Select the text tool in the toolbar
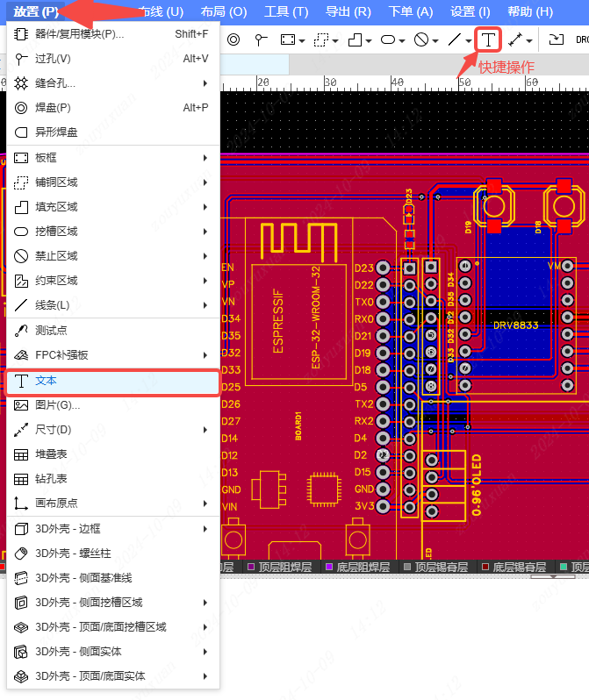The width and height of the screenshot is (589, 700). pos(488,39)
